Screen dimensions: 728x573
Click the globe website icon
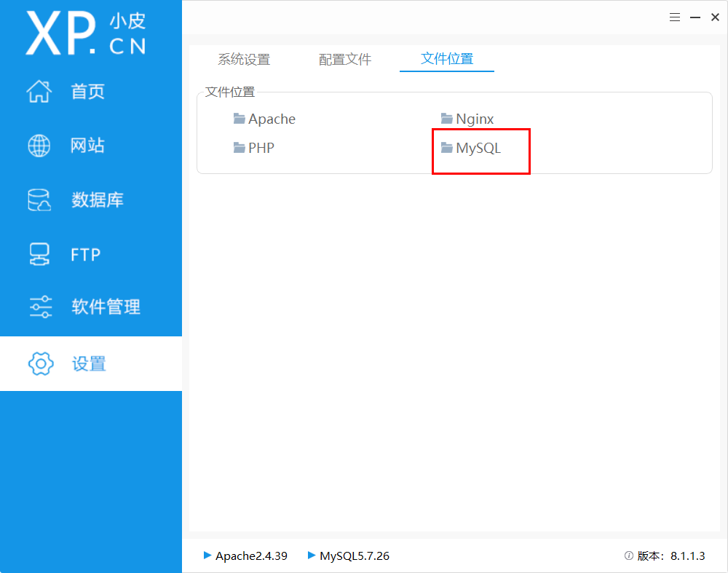(39, 146)
